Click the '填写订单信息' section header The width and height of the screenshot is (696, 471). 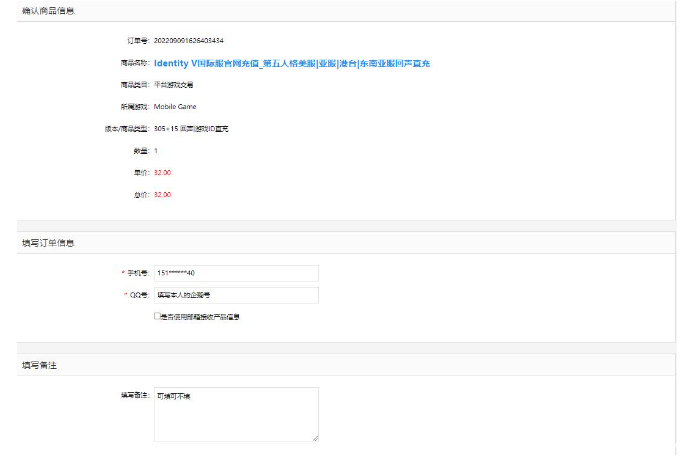point(47,242)
